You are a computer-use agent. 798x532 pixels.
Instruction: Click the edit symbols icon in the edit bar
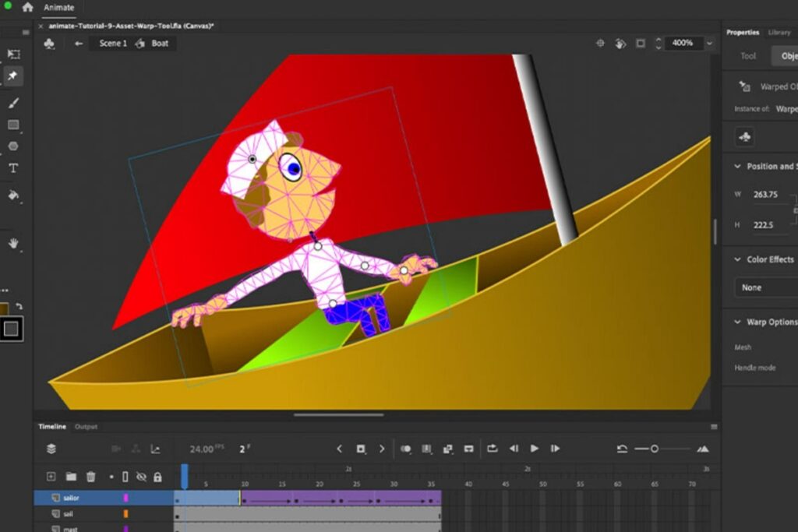pos(49,44)
